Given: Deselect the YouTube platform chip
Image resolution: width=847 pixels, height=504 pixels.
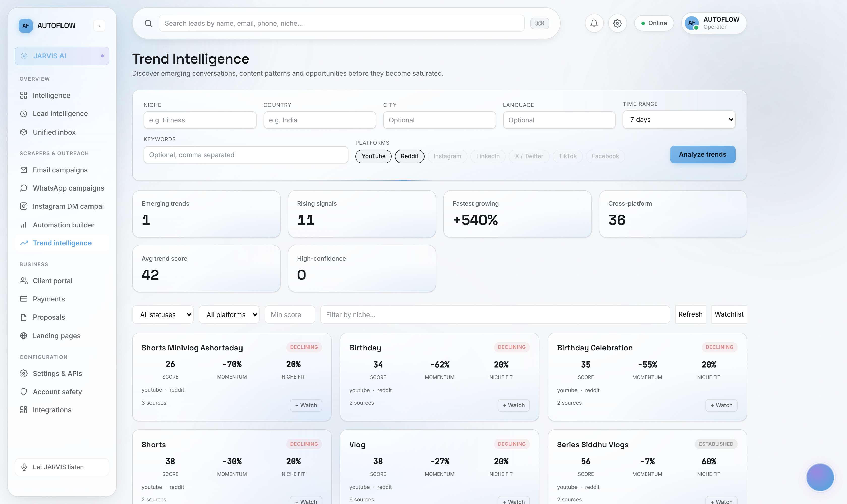Looking at the screenshot, I should point(373,156).
